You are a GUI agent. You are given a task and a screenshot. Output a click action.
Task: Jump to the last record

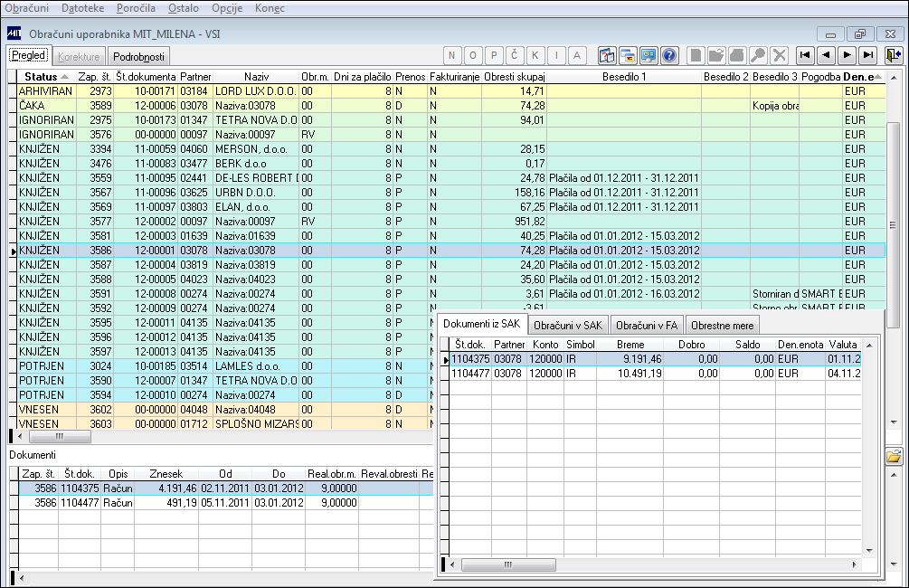click(x=867, y=56)
